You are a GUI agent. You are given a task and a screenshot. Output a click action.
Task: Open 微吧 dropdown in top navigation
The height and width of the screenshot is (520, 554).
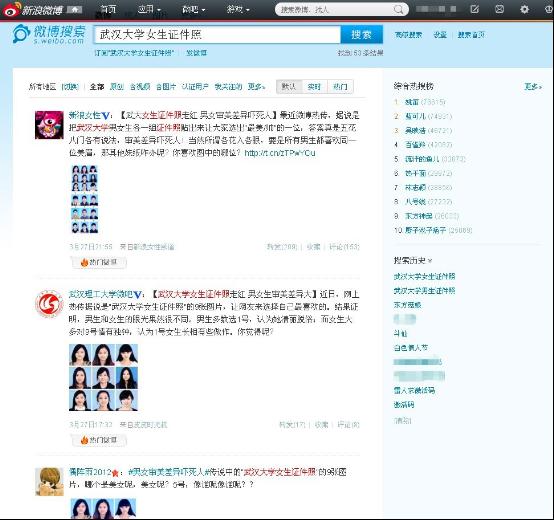(193, 10)
